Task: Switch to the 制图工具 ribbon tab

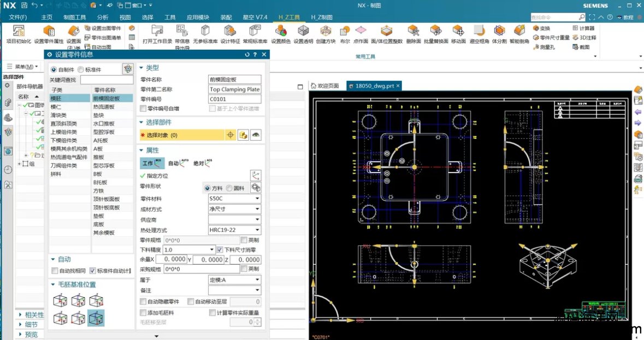Action: 75,17
